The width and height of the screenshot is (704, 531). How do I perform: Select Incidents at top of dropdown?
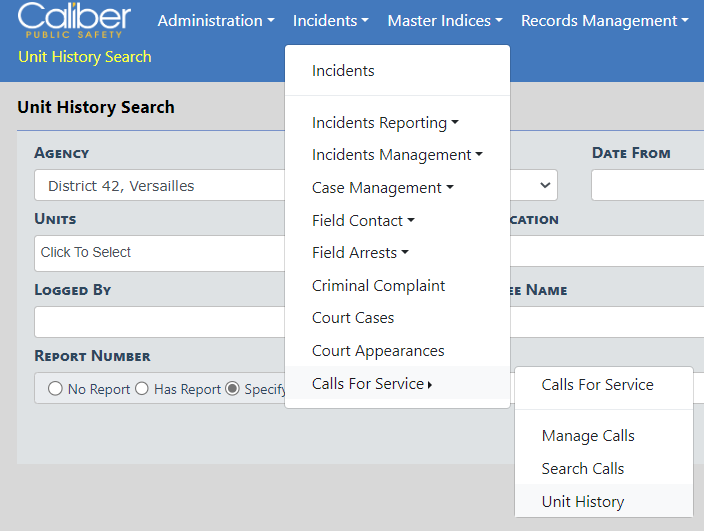(343, 71)
